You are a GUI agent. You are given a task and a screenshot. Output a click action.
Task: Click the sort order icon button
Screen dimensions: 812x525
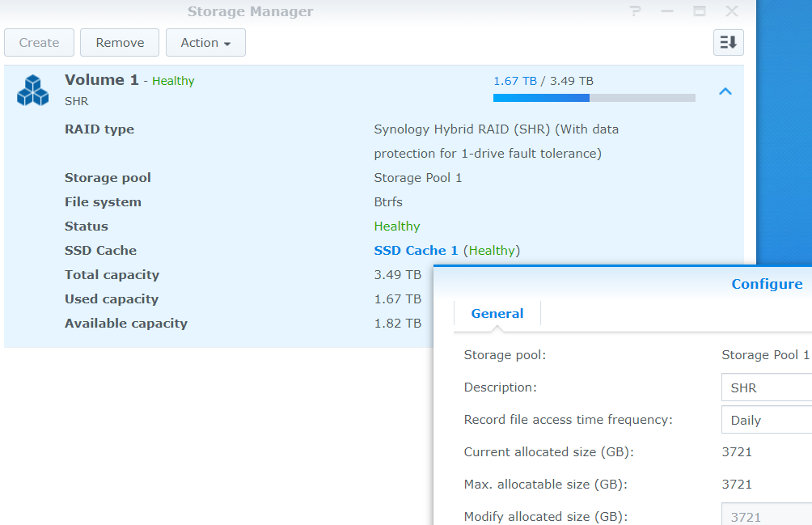pos(728,42)
